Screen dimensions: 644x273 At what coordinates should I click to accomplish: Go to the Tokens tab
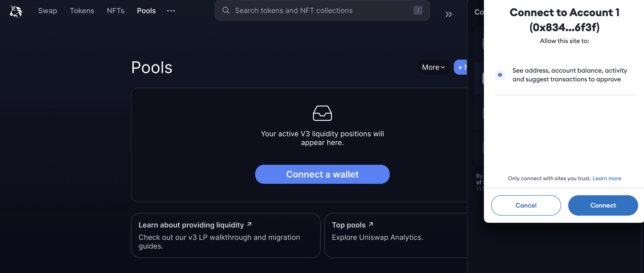click(82, 11)
